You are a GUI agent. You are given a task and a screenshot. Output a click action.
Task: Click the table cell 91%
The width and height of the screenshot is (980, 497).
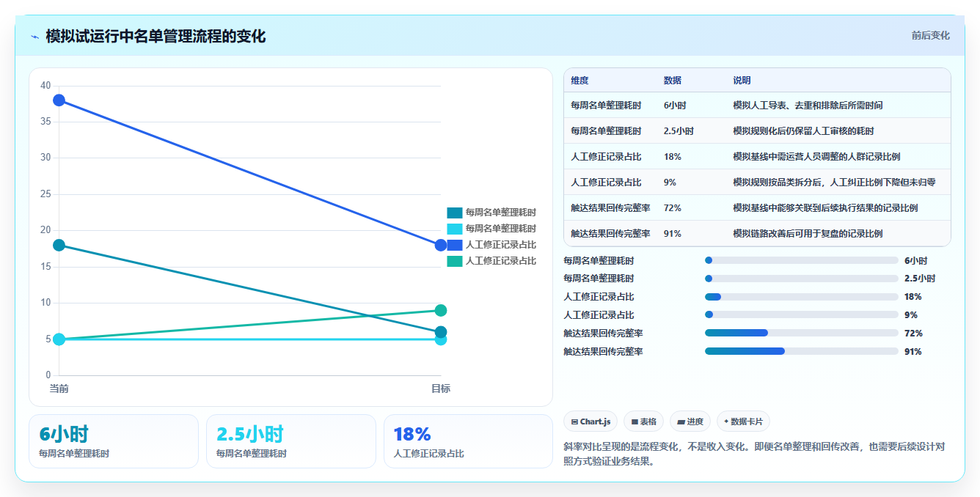click(x=672, y=234)
